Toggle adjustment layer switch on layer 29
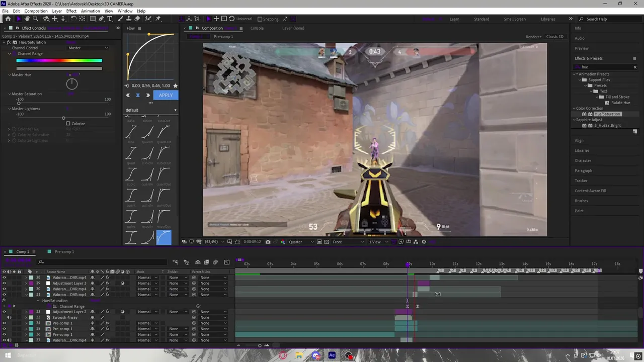 (x=122, y=283)
